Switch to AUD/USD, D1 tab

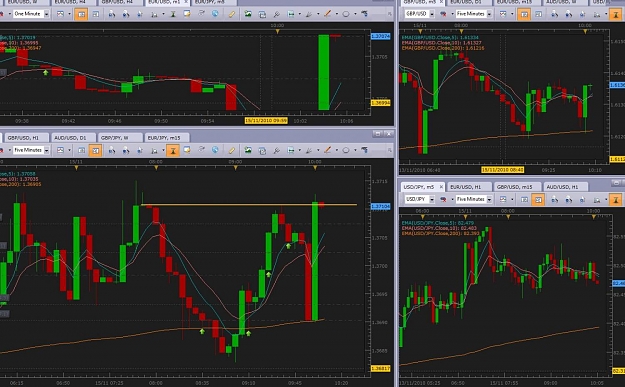point(73,138)
